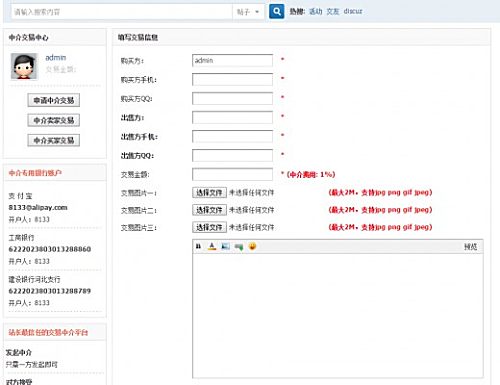The width and height of the screenshot is (500, 385).
Task: Click the 工商银行 account number 6222023803013288860
Action: (x=50, y=249)
